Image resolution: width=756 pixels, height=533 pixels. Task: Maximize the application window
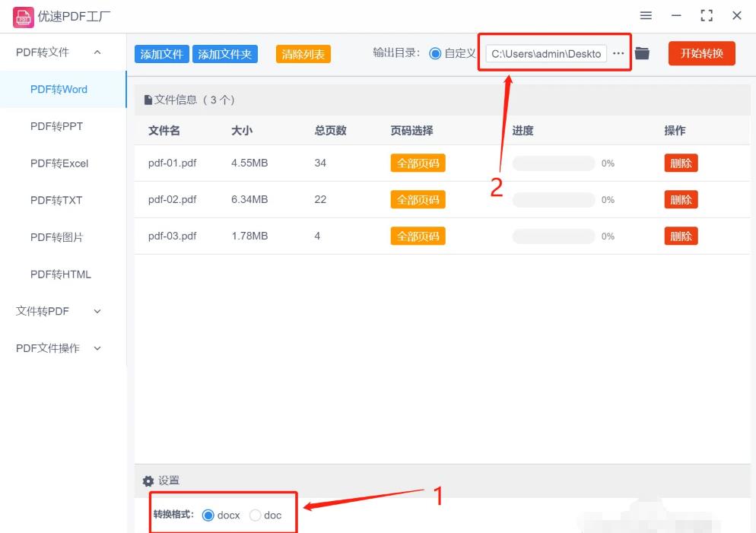(x=707, y=16)
